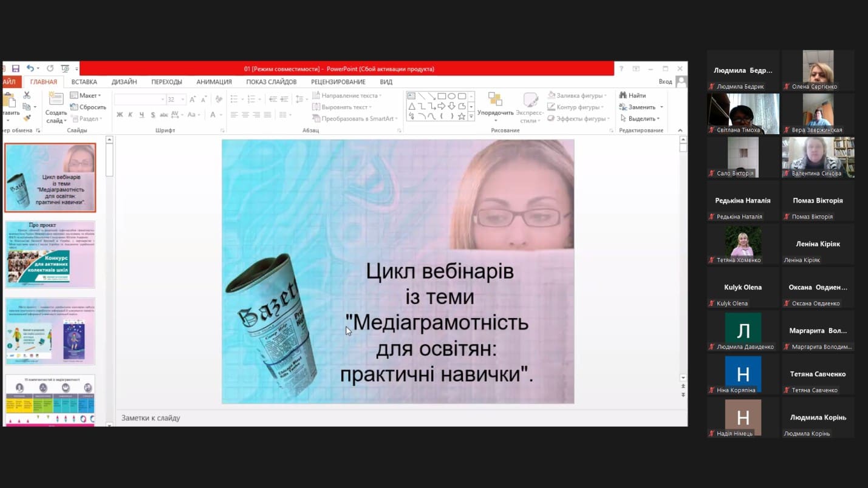Pick the Right Arrow block shape
This screenshot has width=868, height=488.
click(x=442, y=106)
